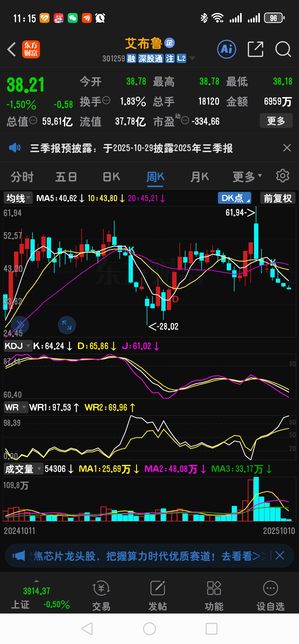Tap the 深股通 tag
Image resolution: width=299 pixels, height=644 pixels.
pos(151,58)
